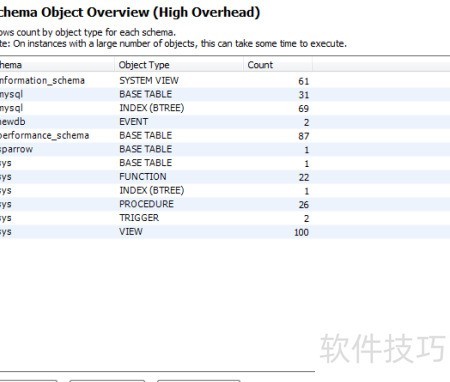450x382 pixels.
Task: Select count 26 in the PROCEDURE row
Action: point(304,204)
